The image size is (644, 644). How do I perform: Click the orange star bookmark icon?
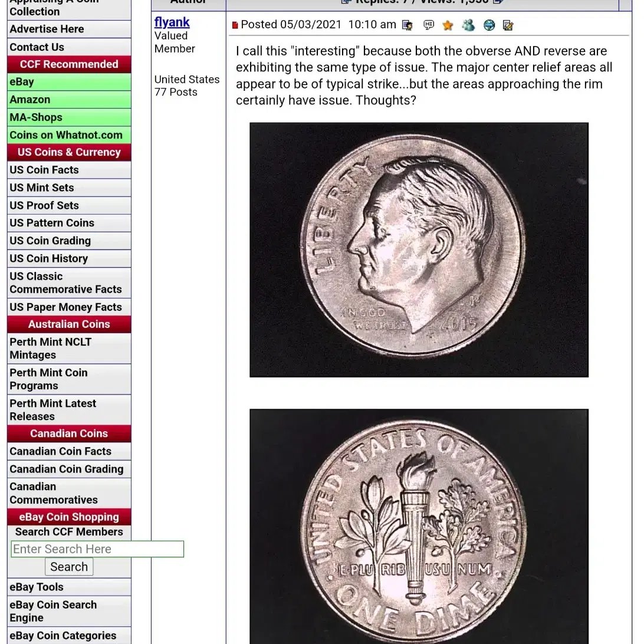coord(448,25)
